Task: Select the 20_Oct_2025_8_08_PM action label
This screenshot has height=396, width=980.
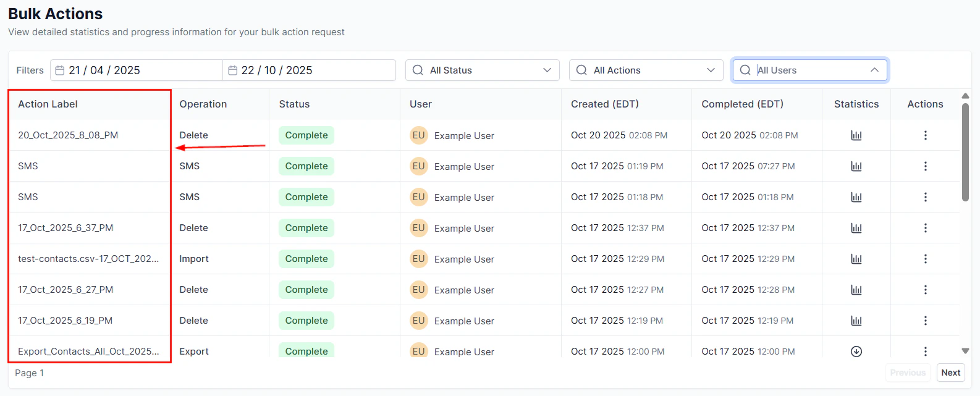Action: coord(68,135)
